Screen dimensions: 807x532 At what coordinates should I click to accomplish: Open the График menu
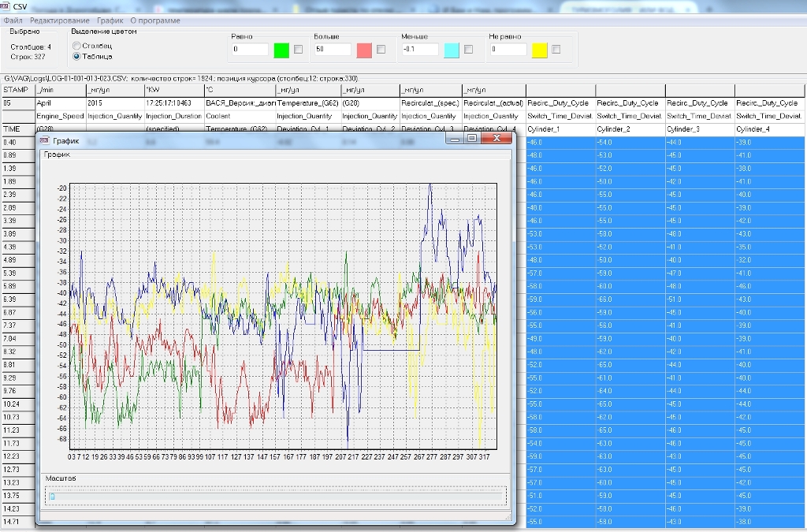(x=110, y=20)
